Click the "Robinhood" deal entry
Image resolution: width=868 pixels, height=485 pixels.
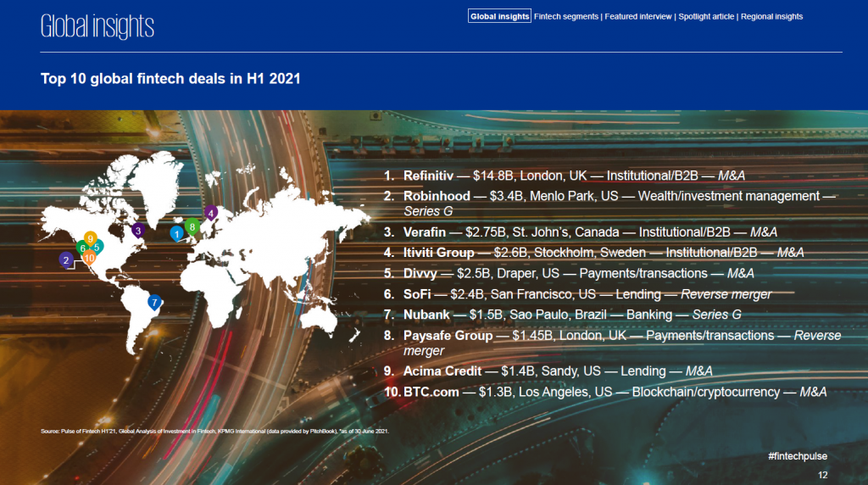(609, 203)
